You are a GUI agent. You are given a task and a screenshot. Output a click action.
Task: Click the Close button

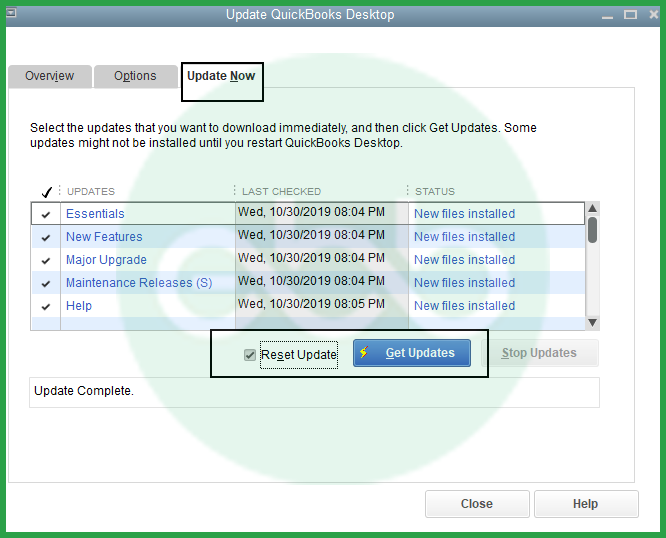(477, 504)
